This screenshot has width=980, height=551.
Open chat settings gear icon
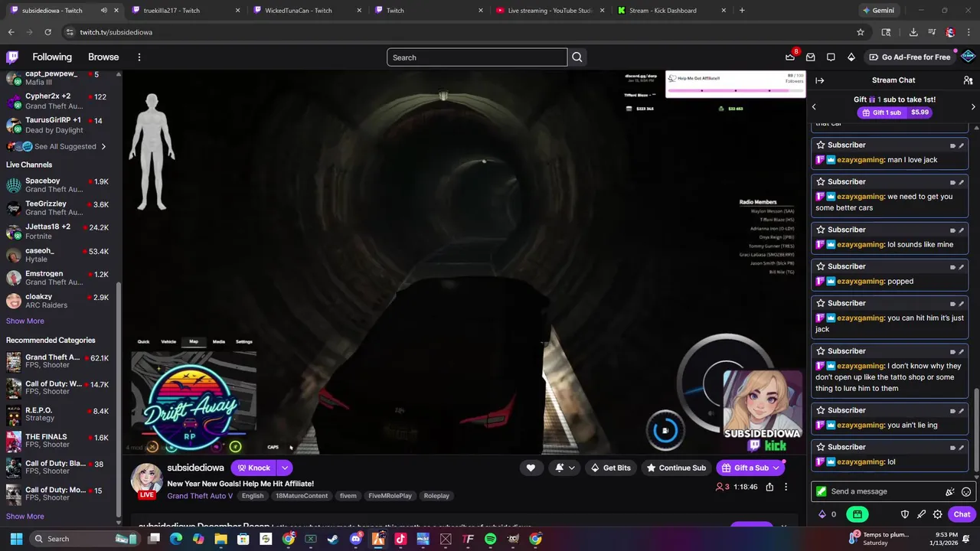tap(937, 514)
